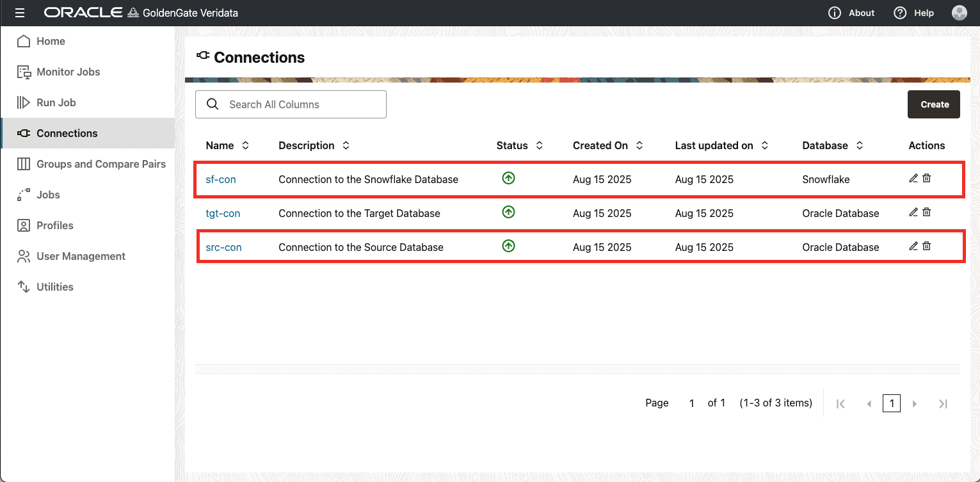
Task: Sort by Status column arrows
Action: [539, 145]
